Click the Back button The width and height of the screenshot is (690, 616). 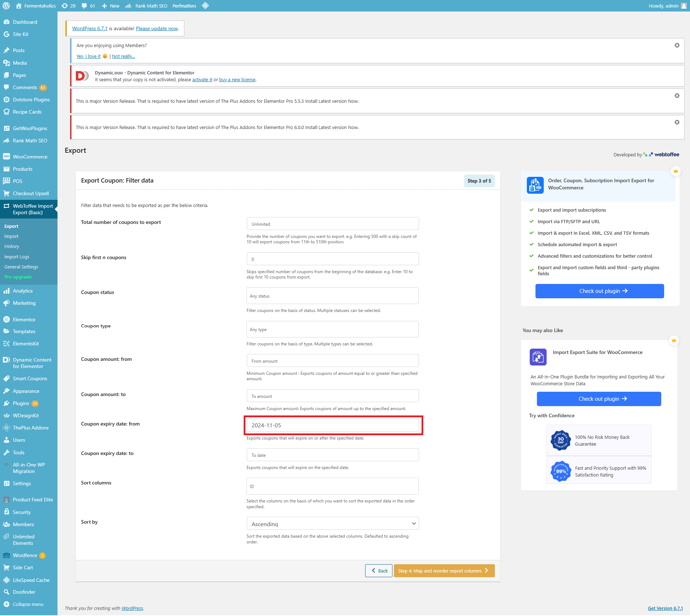click(x=379, y=571)
